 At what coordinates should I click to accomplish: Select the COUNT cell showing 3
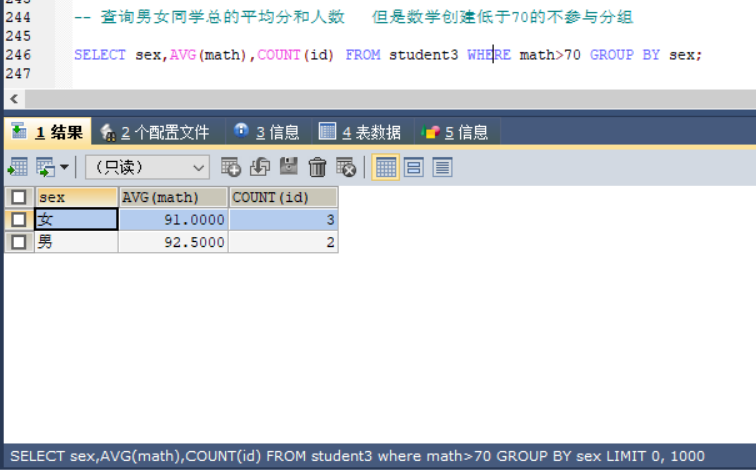(284, 219)
